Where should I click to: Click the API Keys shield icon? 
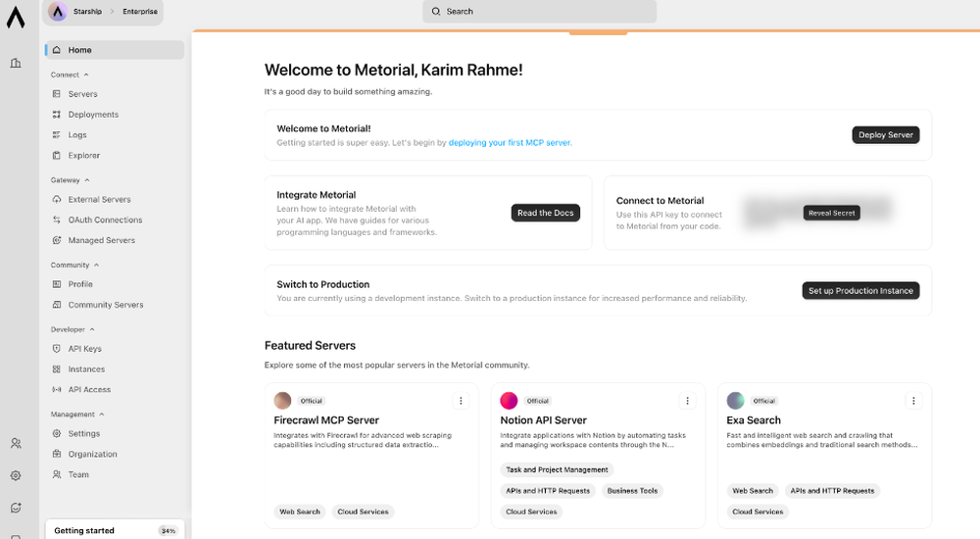coord(57,348)
